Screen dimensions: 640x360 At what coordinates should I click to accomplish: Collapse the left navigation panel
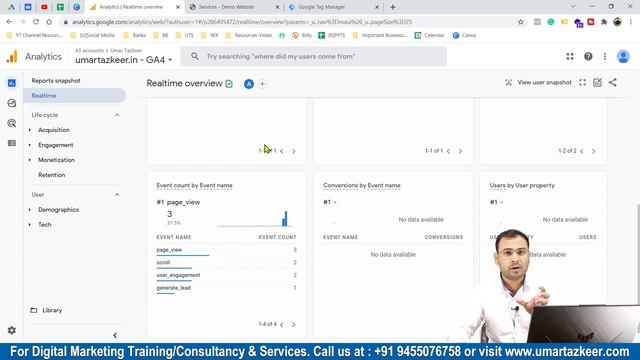coord(115,335)
